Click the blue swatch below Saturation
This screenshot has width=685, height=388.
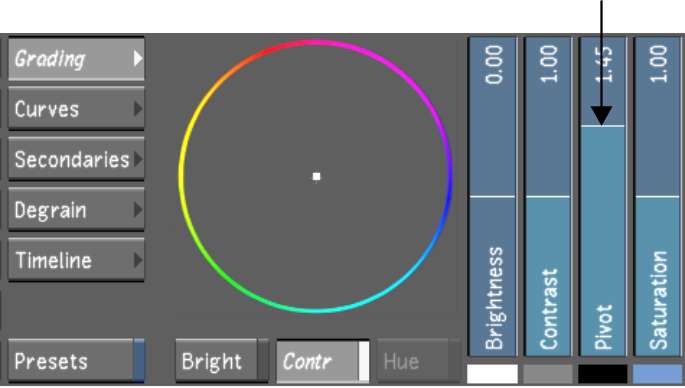[658, 374]
